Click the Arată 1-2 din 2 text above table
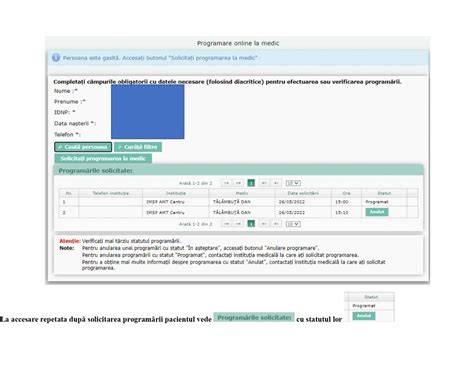Viewport: 474px width, 368px height. point(196,183)
